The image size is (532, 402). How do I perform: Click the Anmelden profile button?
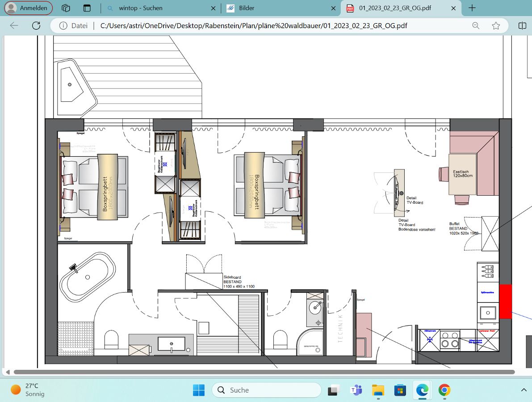[x=28, y=8]
